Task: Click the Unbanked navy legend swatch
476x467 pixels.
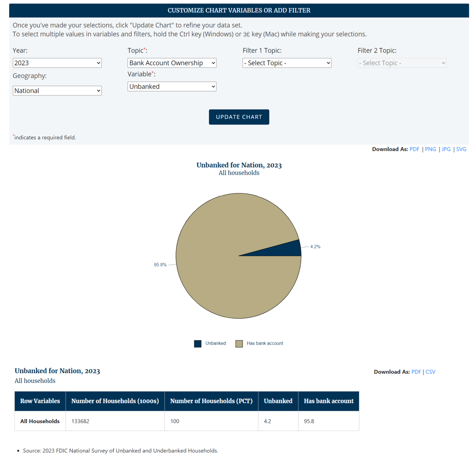Action: click(198, 343)
